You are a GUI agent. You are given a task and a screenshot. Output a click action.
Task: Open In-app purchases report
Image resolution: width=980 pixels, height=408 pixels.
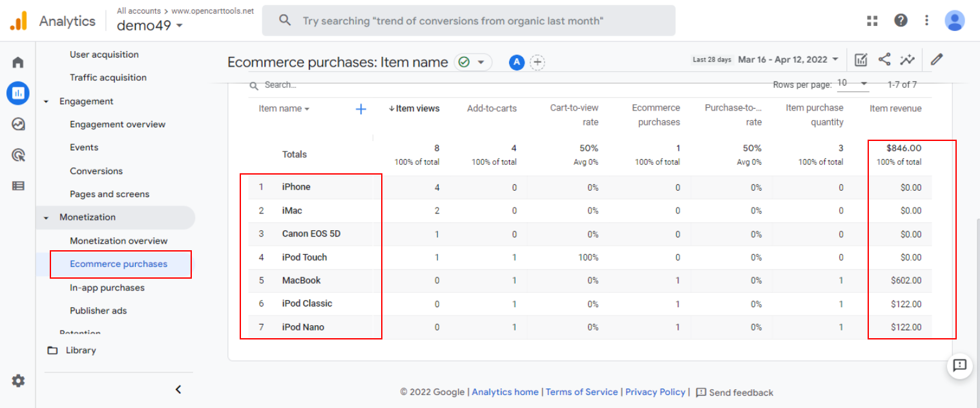pos(107,288)
